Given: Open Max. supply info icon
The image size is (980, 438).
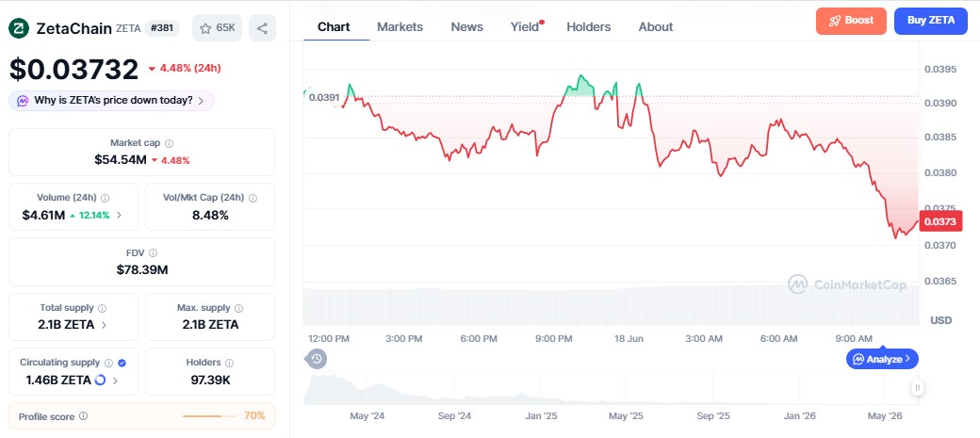Looking at the screenshot, I should (238, 308).
